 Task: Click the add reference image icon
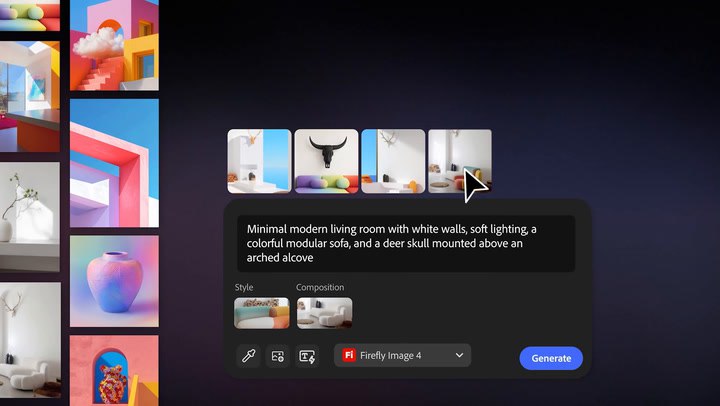[278, 356]
